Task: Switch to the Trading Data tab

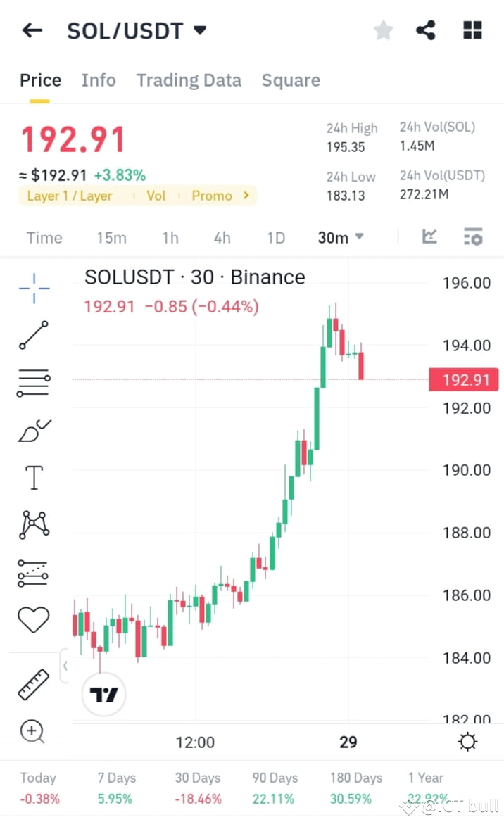Action: [x=189, y=80]
